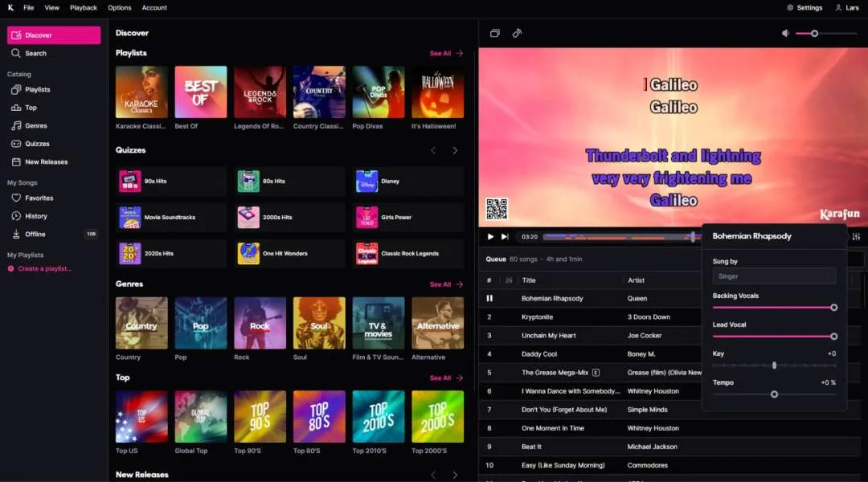This screenshot has height=482, width=868.
Task: Skip to next song button
Action: pos(505,237)
